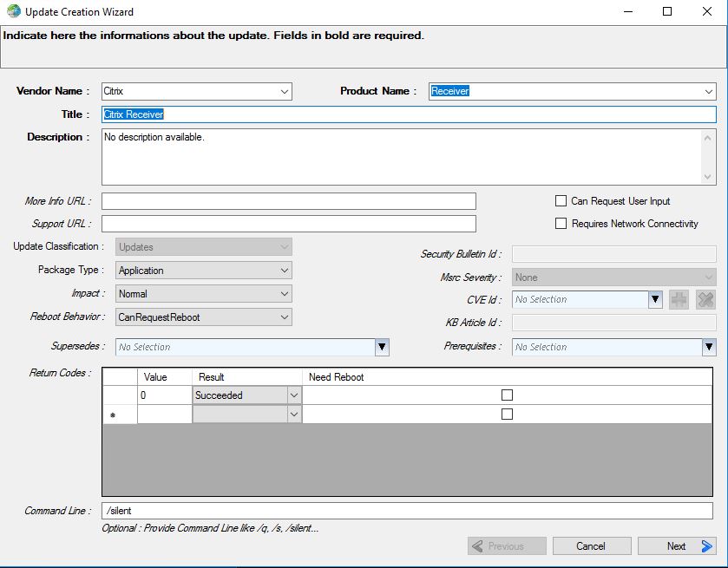728x568 pixels.
Task: Click the Previous button
Action: tap(507, 546)
